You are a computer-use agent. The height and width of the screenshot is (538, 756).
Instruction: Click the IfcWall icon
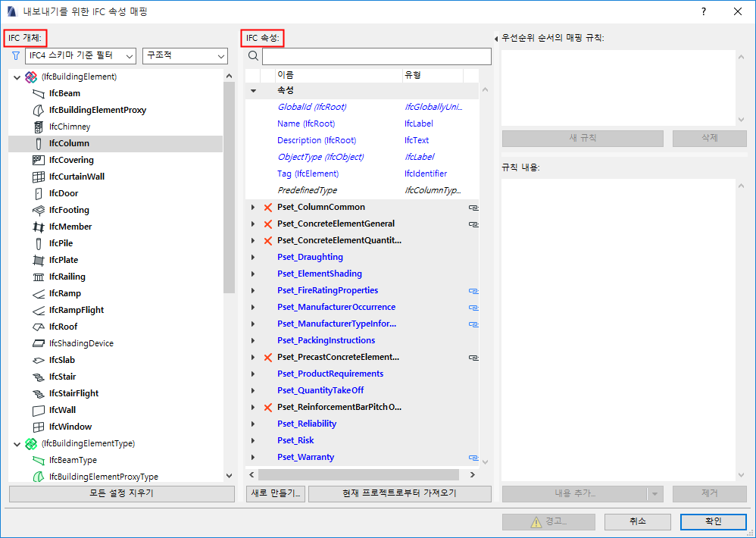(38, 410)
